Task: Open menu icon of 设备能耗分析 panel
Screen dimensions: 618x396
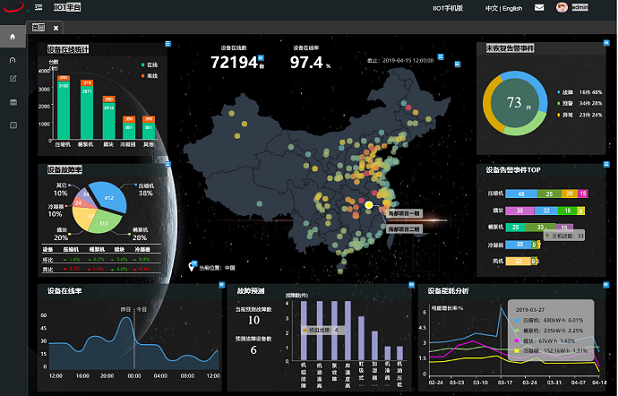Action: (606, 284)
